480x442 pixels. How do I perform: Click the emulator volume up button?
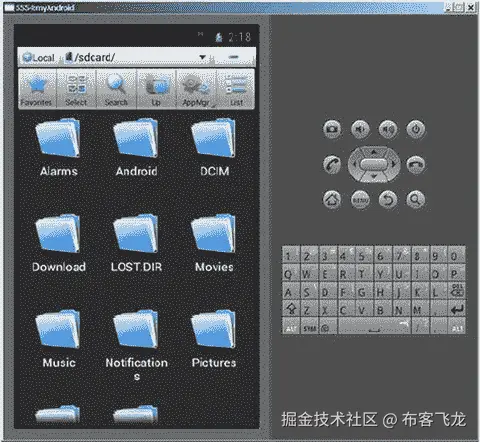click(x=388, y=129)
